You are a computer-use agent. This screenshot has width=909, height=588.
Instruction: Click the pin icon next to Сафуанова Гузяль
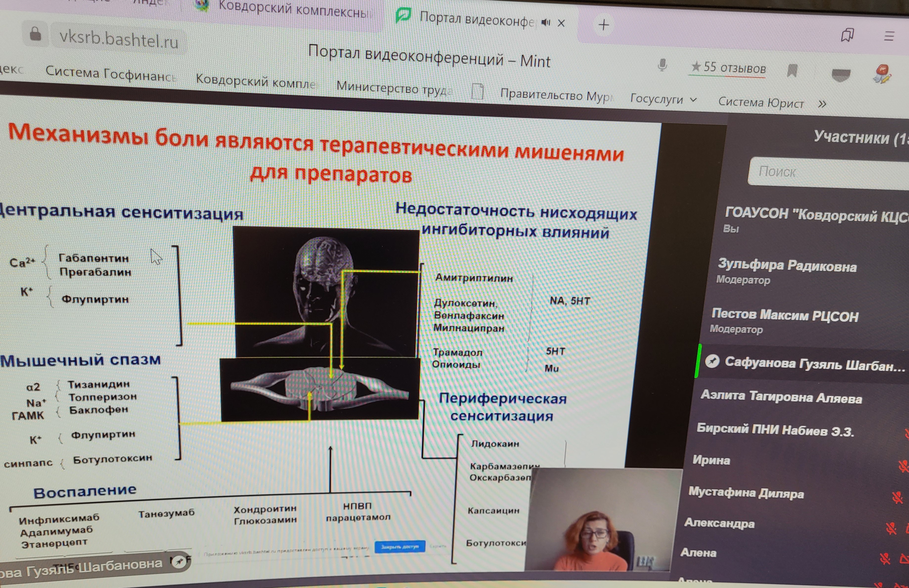point(712,361)
